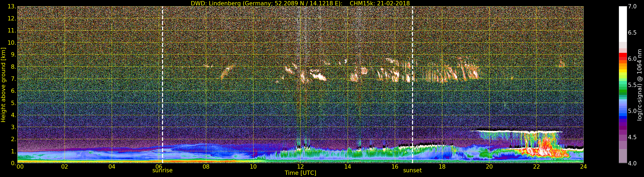644x177 pixels.
Task: Click the time axis tick '18'
Action: pyautogui.click(x=442, y=166)
